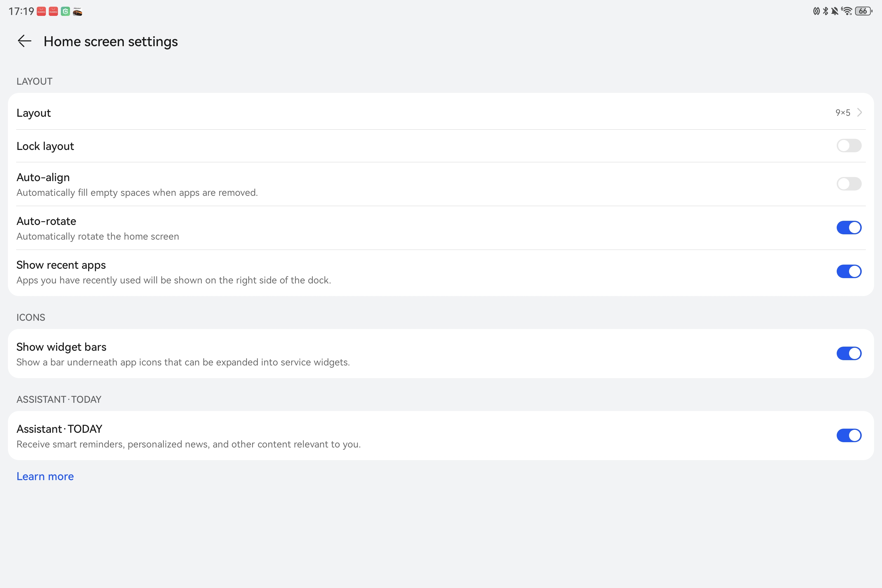Tap the Wi-Fi 6 signal icon
The height and width of the screenshot is (588, 882).
pyautogui.click(x=847, y=11)
